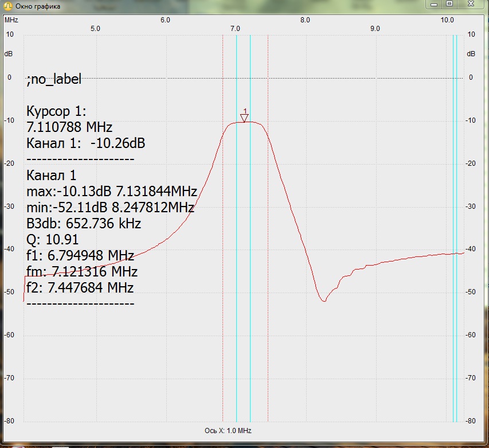Click the 7.0 frequency axis label
The width and height of the screenshot is (489, 448).
(x=235, y=29)
